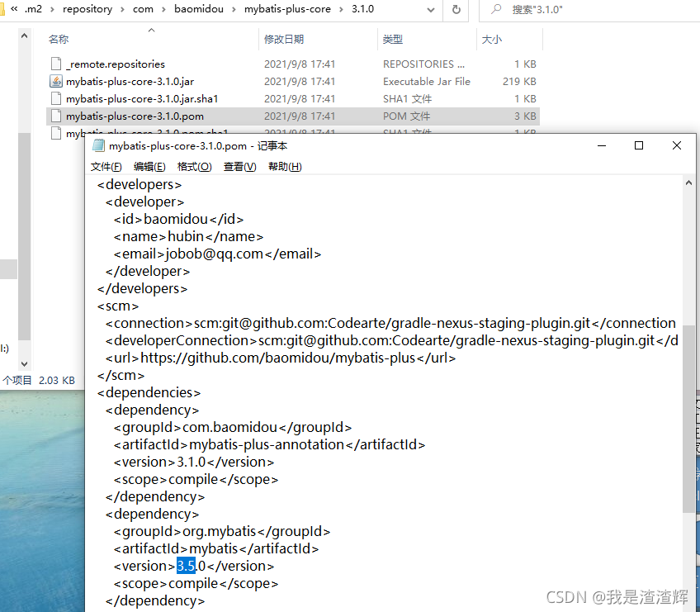Expand the chevron after .m2 in breadcrumb

[x=52, y=9]
